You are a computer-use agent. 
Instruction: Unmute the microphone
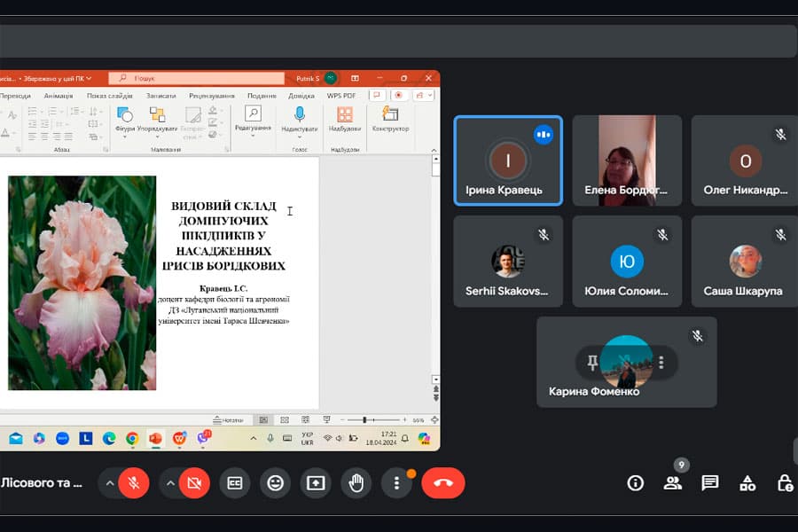point(134,483)
